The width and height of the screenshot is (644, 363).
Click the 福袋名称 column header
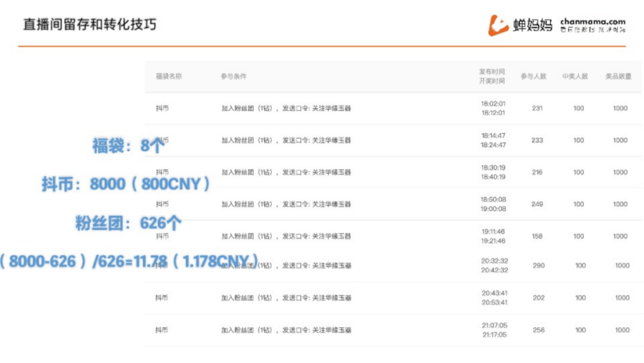169,76
